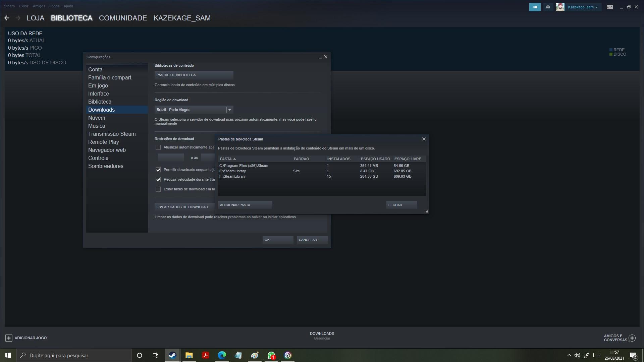
Task: Open WhatsApp from the taskbar
Action: [271, 355]
